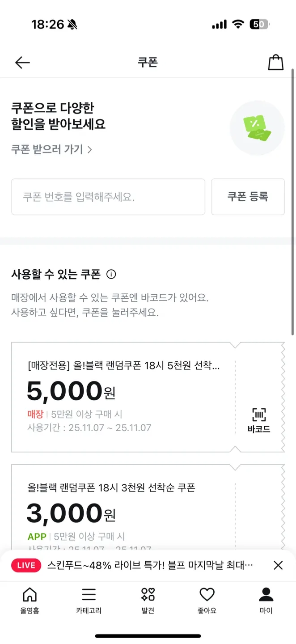Tap the red LIVE badge
The width and height of the screenshot is (296, 644).
click(x=26, y=565)
